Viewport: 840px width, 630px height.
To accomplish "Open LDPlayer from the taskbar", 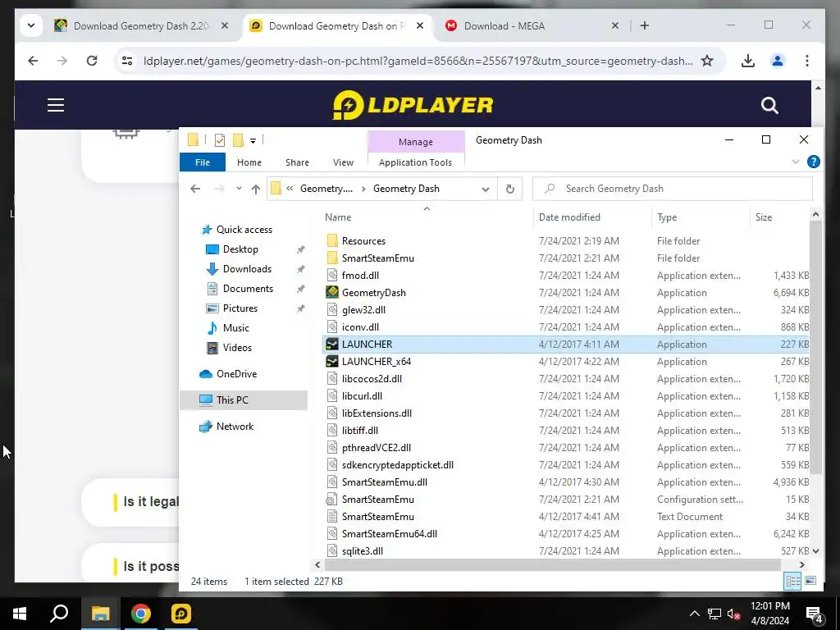I will point(181,614).
